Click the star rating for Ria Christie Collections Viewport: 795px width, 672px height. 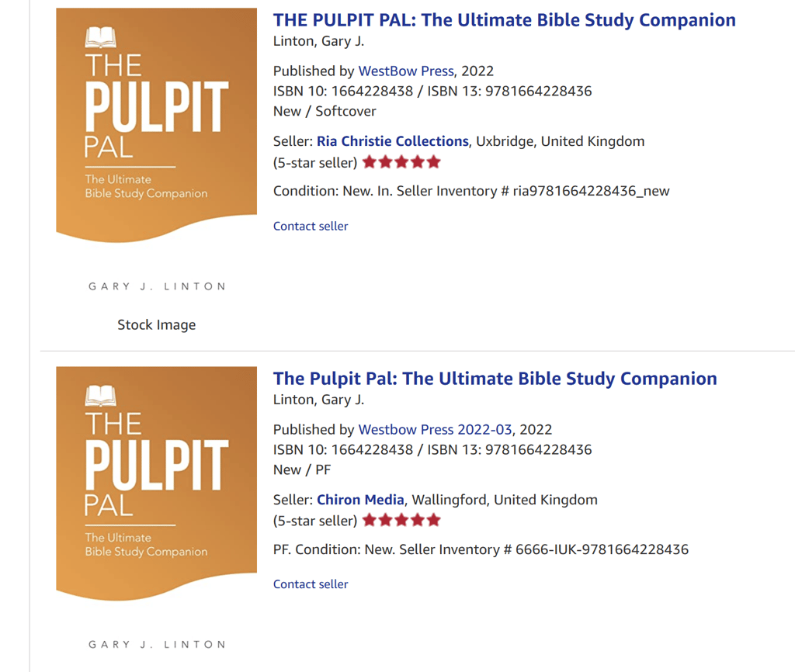tap(401, 162)
